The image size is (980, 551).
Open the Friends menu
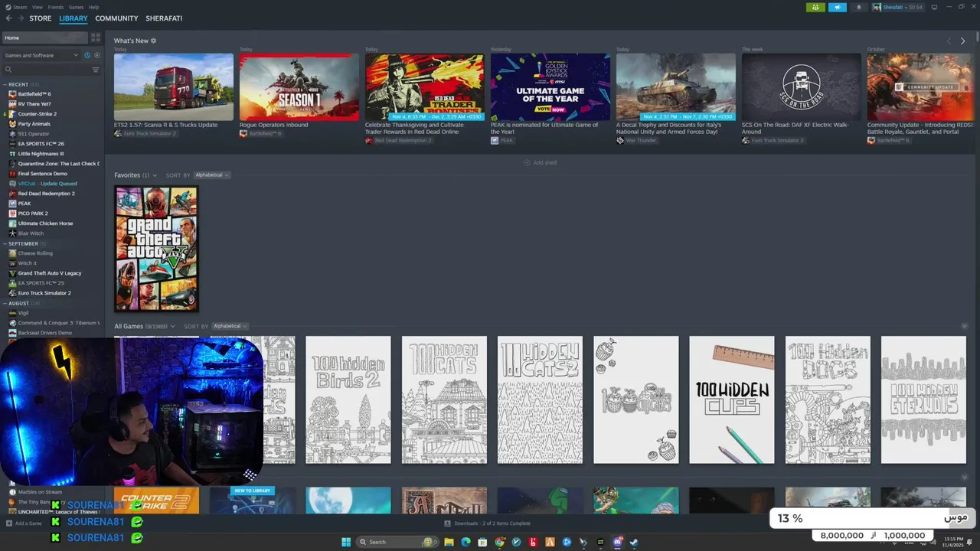coord(56,7)
